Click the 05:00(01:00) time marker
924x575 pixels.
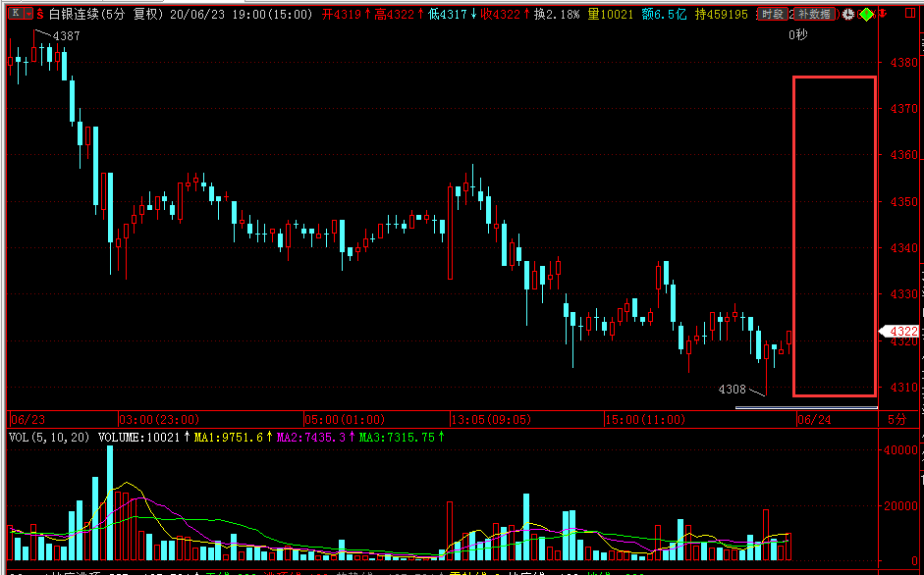[345, 419]
